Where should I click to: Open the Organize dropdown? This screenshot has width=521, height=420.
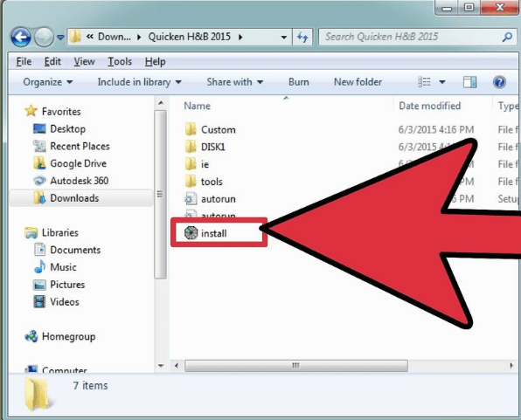pos(48,82)
